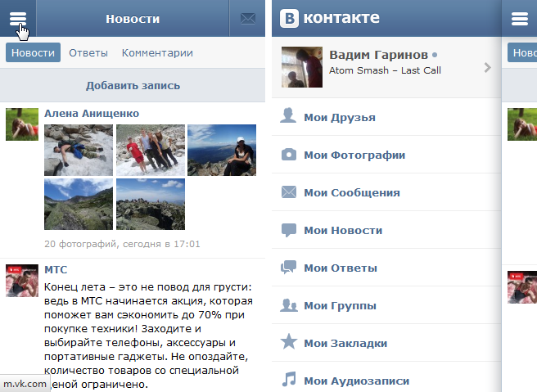Open the envelope messages icon in header
Viewport: 537px width, 392px height.
tap(247, 19)
